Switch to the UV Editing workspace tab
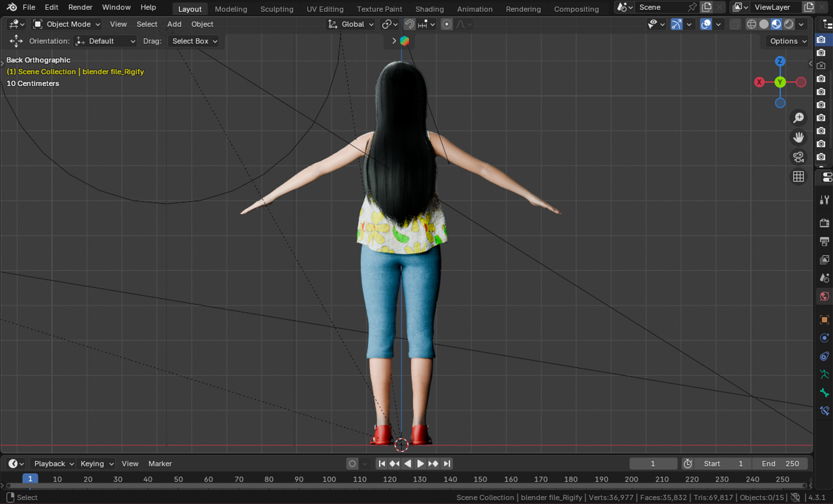The image size is (833, 504). pyautogui.click(x=325, y=9)
